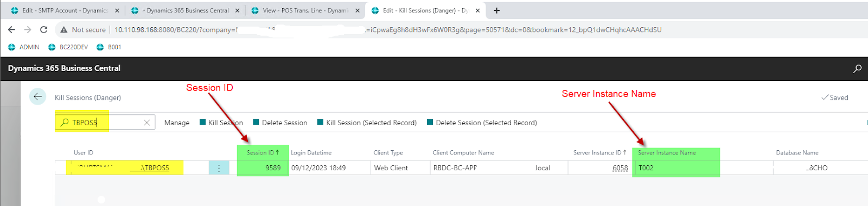
Task: Open the row's three-dot actions menu
Action: point(219,168)
